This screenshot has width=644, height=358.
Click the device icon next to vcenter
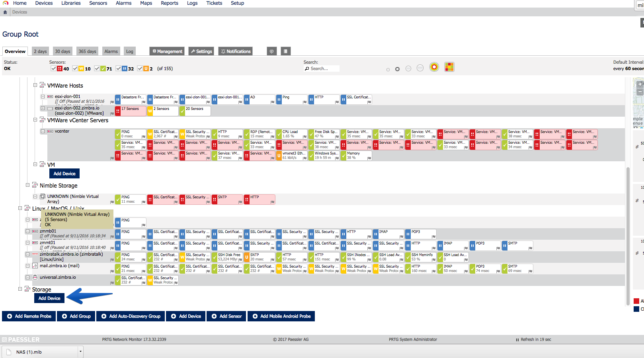click(50, 131)
